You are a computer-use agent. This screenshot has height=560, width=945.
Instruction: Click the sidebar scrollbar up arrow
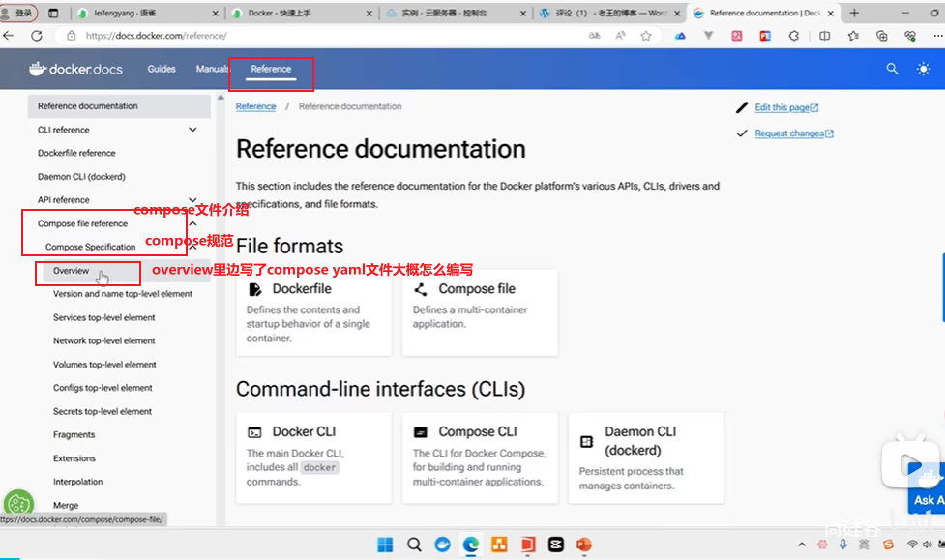click(x=221, y=97)
